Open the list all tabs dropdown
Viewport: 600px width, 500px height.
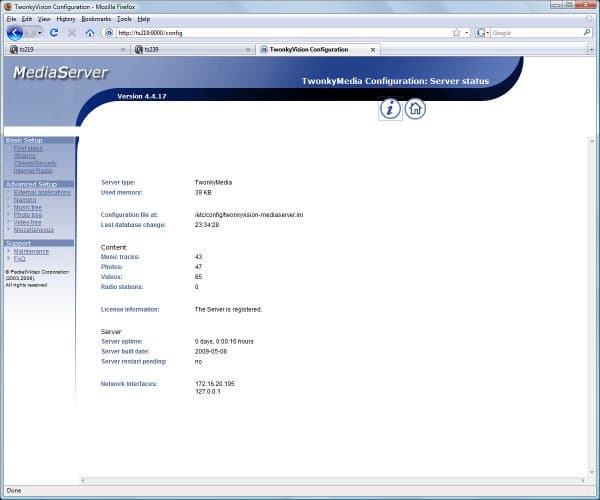pyautogui.click(x=591, y=50)
